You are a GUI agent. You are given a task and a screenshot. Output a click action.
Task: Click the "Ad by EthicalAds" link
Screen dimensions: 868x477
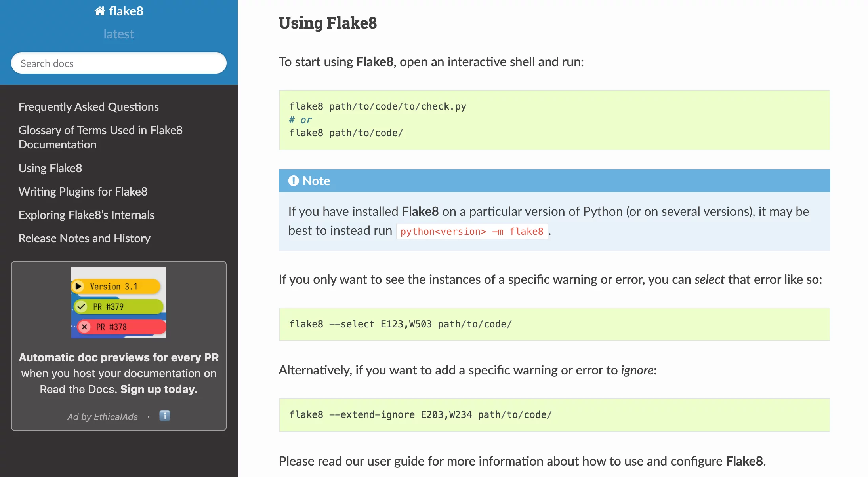coord(102,417)
